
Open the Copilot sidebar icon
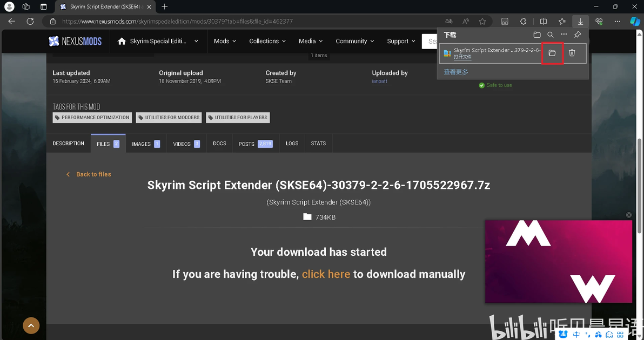tap(635, 22)
